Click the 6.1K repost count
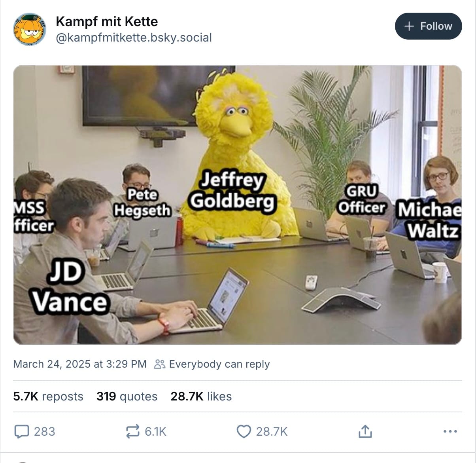 (155, 431)
